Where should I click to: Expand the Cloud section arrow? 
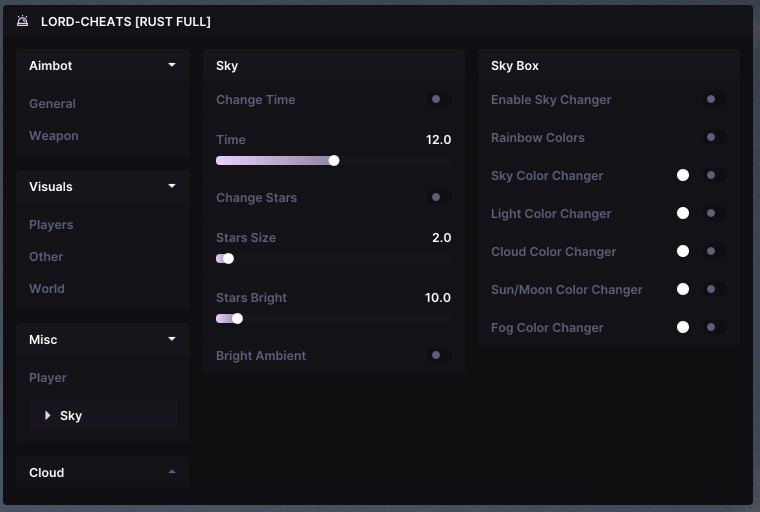click(x=172, y=472)
